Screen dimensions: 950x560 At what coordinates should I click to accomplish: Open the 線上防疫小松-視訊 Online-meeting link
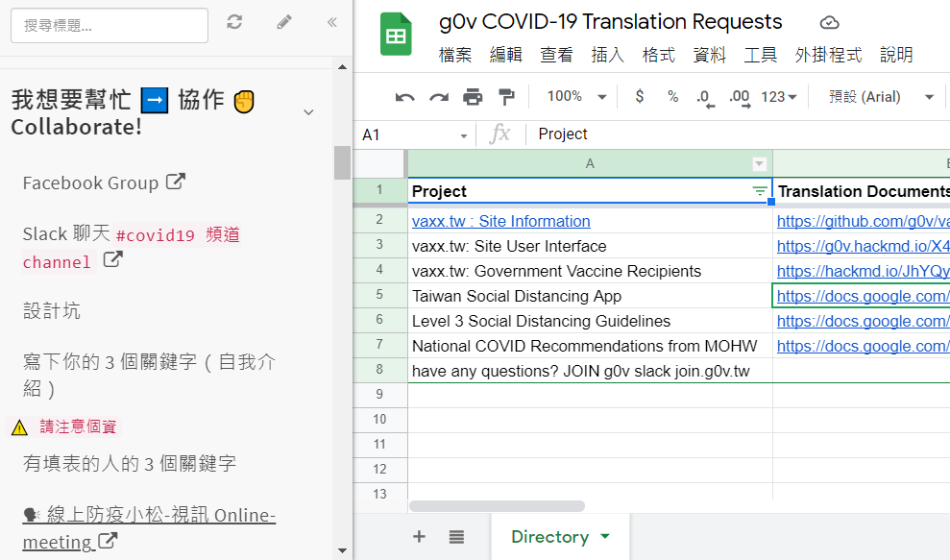pyautogui.click(x=149, y=528)
